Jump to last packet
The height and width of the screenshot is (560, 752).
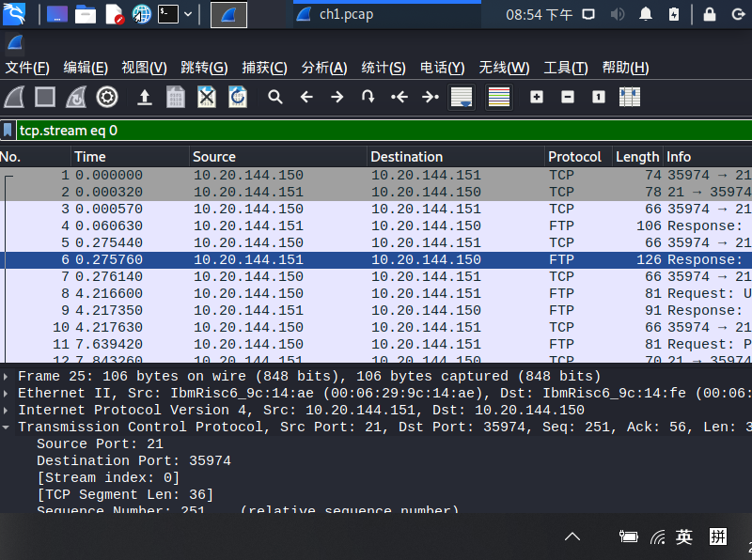(x=431, y=98)
